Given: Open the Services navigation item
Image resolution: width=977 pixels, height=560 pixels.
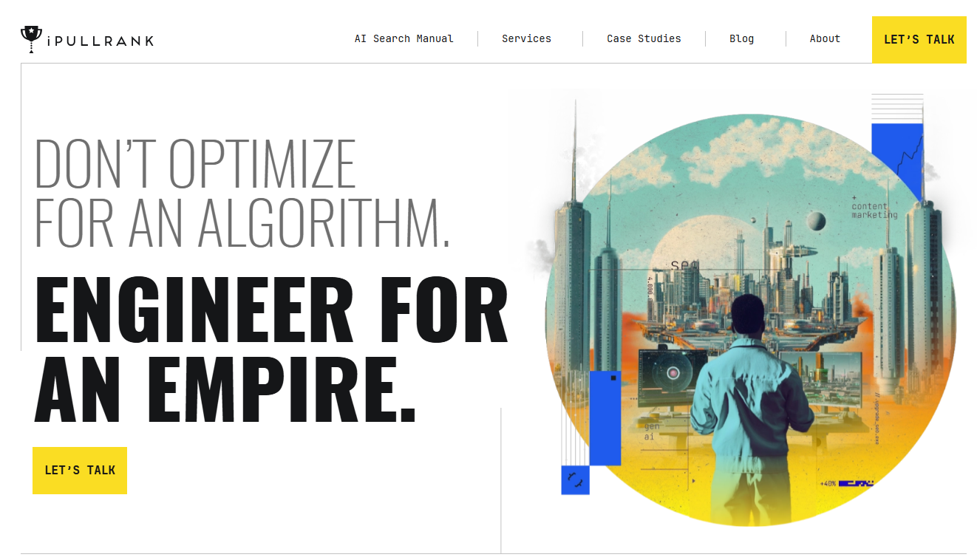Looking at the screenshot, I should pos(526,39).
